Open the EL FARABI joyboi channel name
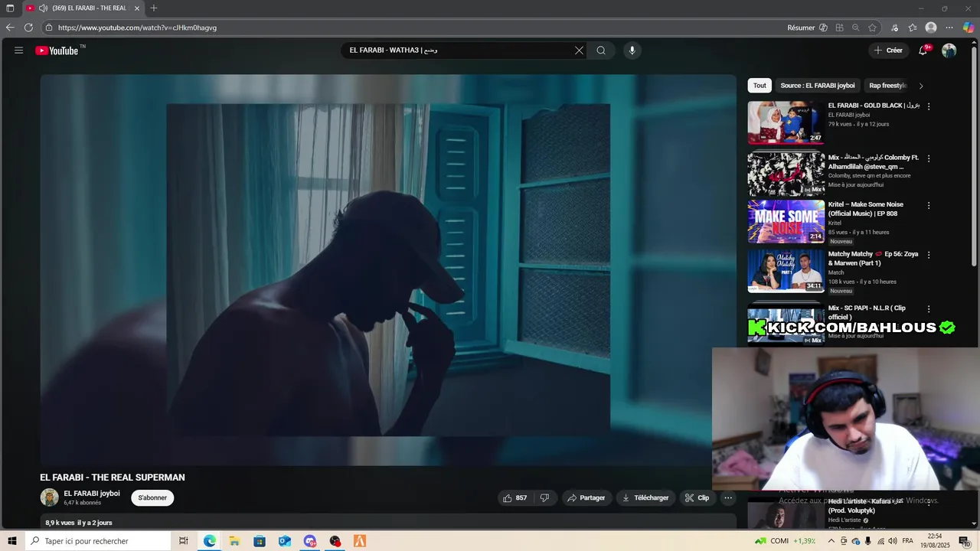 click(x=92, y=494)
